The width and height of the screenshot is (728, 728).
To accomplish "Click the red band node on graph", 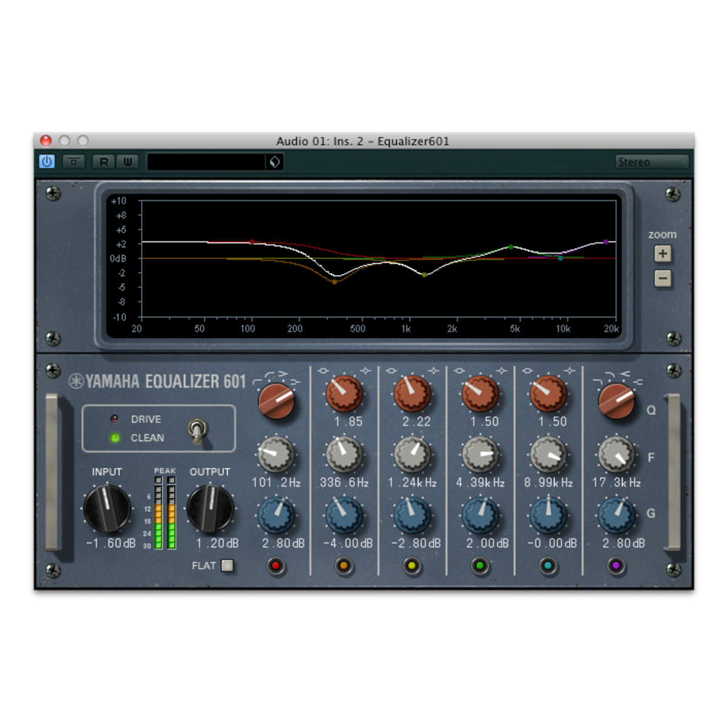I will [x=252, y=242].
